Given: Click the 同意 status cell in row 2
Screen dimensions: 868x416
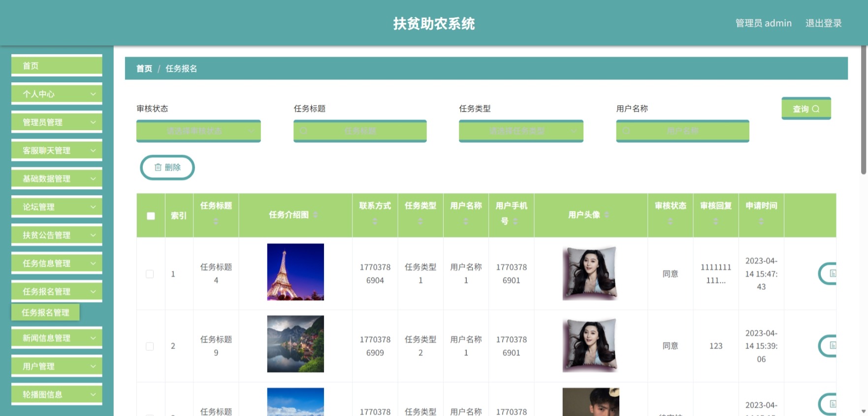Looking at the screenshot, I should (670, 346).
